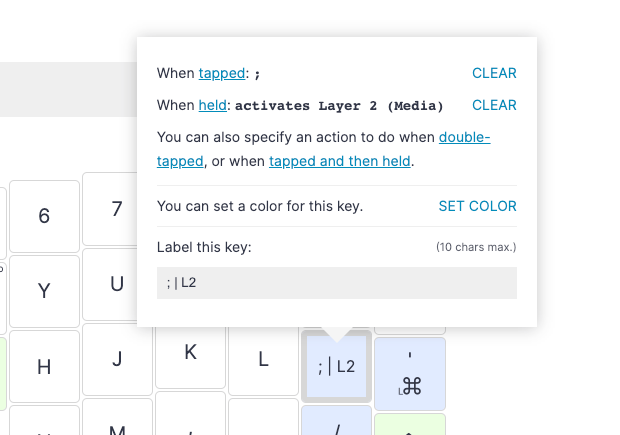620x435 pixels.
Task: Select the slash key below semicolon
Action: coord(336,420)
